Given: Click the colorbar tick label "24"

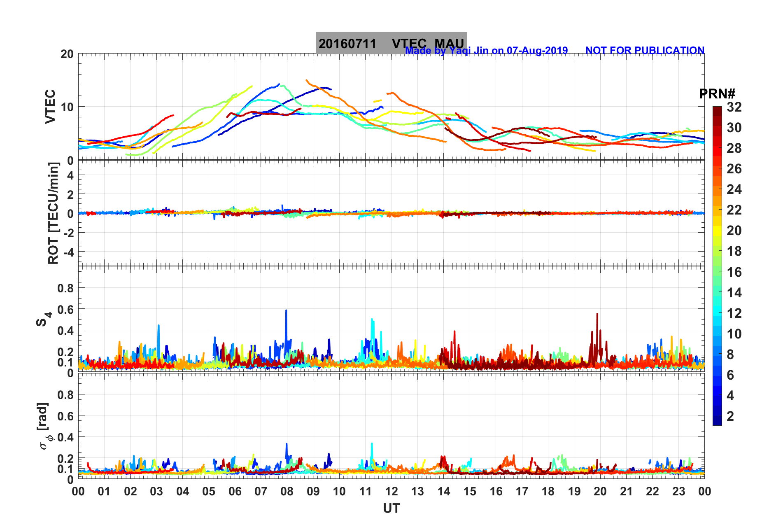Looking at the screenshot, I should pos(734,189).
